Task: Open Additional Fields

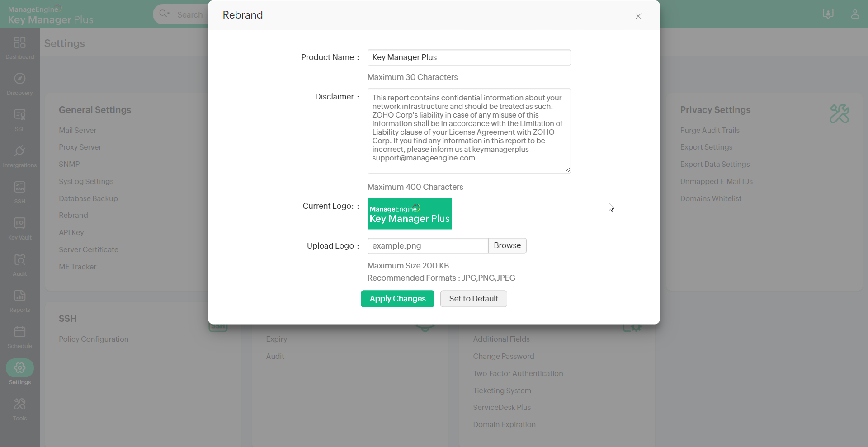Action: [501, 339]
